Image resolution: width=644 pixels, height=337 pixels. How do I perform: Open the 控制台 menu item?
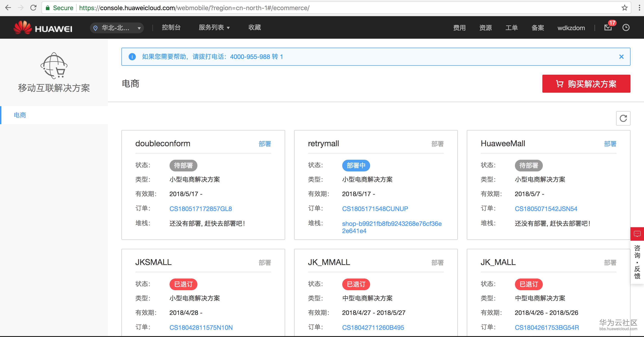(x=171, y=27)
